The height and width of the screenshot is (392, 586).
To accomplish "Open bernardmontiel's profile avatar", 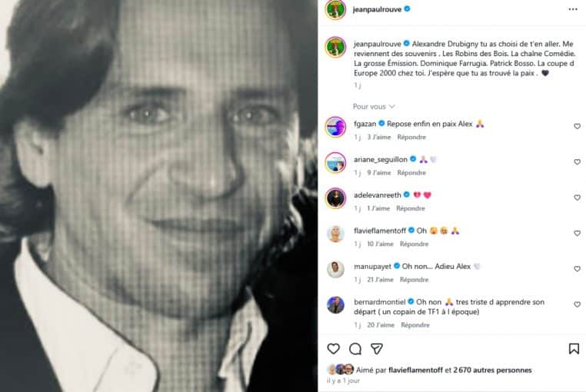I will click(x=335, y=304).
